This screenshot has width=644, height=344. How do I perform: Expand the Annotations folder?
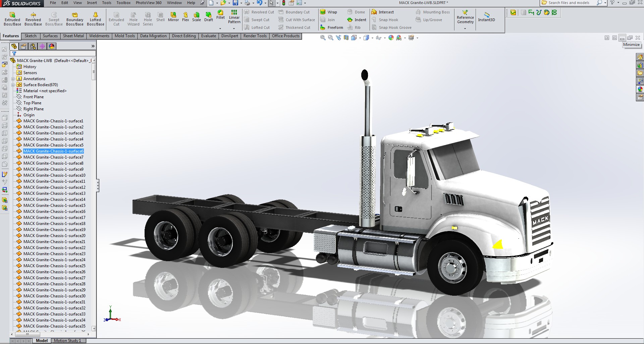pos(13,79)
